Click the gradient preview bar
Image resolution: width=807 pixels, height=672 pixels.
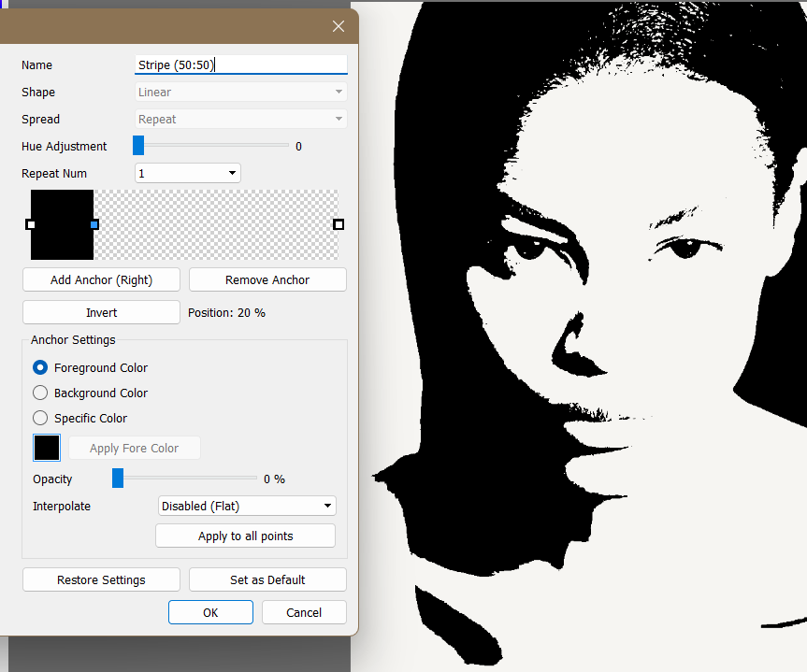click(185, 224)
